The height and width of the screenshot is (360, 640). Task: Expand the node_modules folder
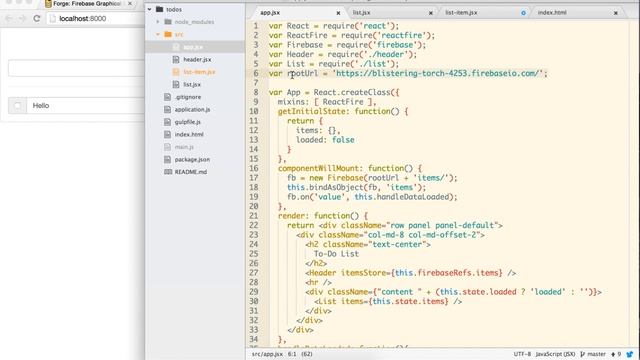[158, 22]
